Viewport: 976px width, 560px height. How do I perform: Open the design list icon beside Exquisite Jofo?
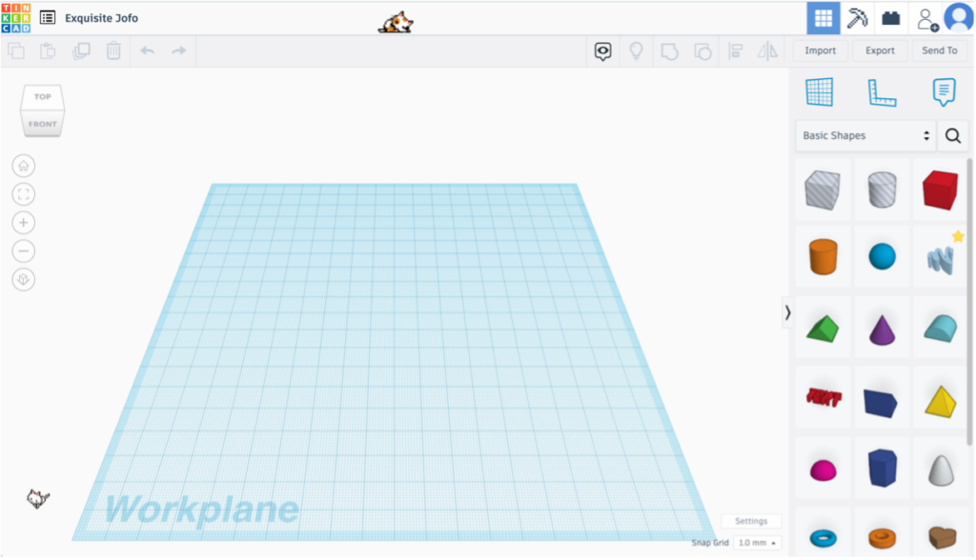click(x=48, y=17)
